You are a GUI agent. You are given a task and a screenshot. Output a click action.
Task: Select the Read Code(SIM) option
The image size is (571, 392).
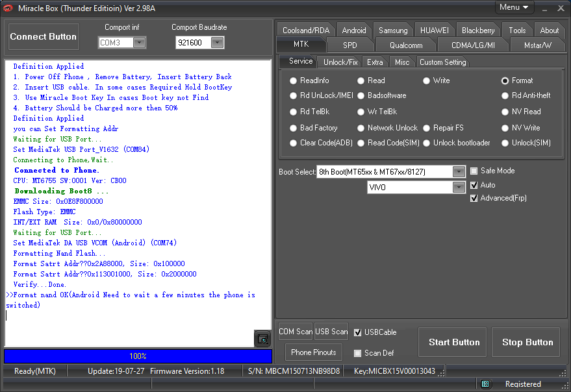click(388, 143)
